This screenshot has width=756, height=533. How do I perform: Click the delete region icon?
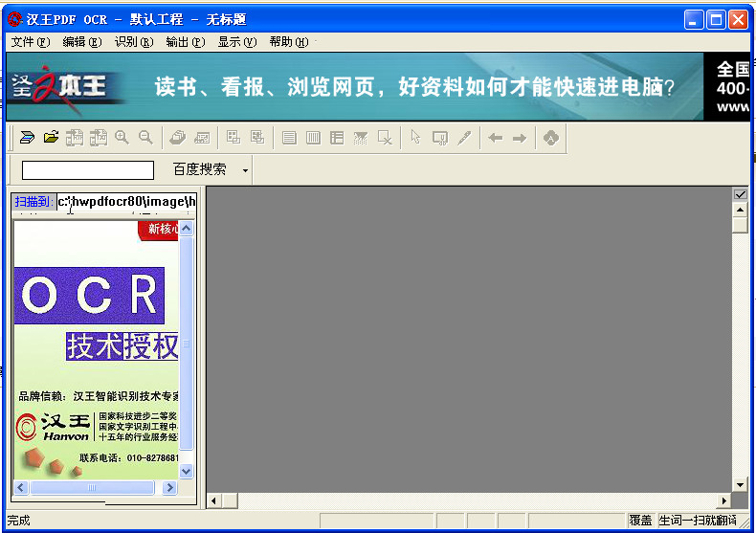pos(385,138)
